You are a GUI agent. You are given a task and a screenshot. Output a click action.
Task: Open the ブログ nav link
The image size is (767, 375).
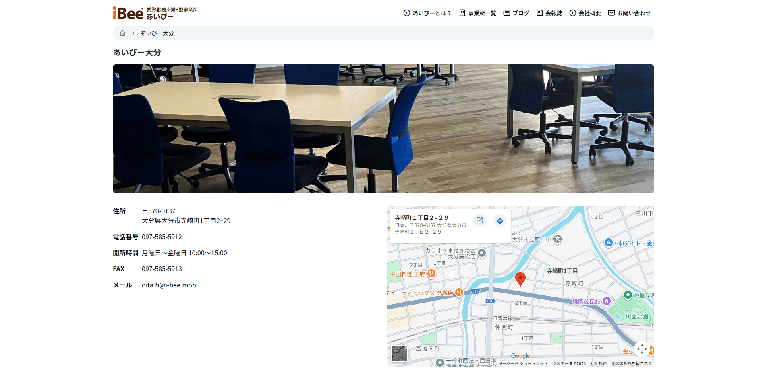tap(516, 13)
